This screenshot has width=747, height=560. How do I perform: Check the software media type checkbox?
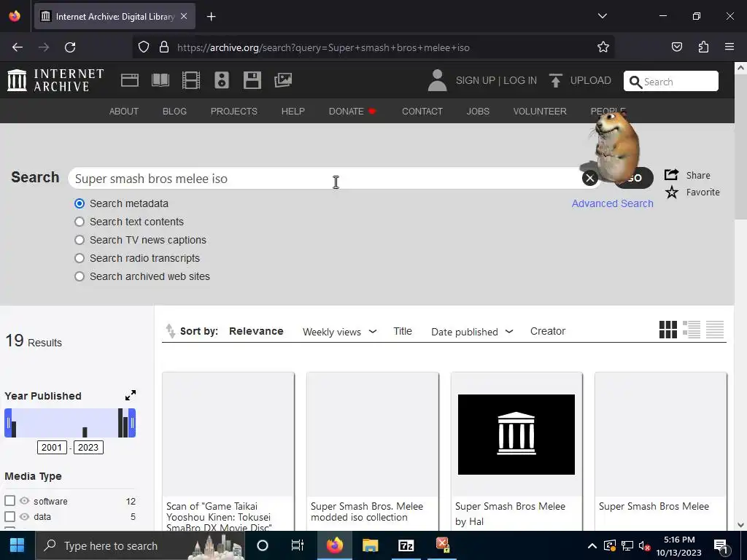coord(9,500)
